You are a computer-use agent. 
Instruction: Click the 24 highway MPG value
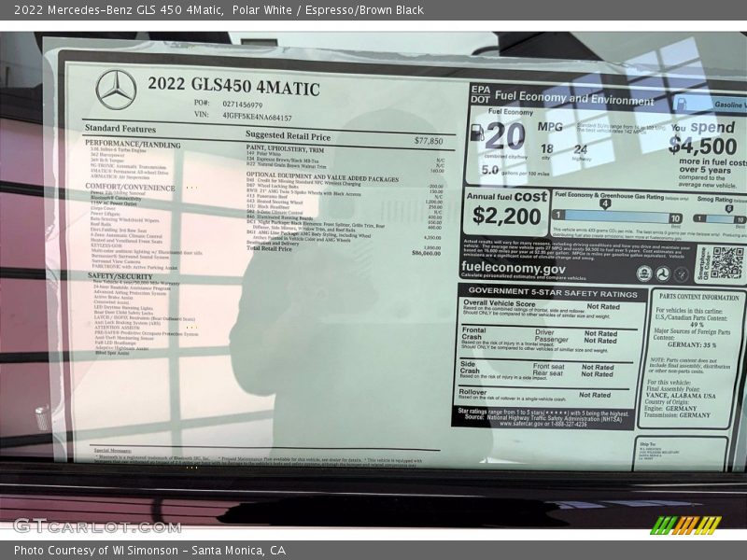pyautogui.click(x=580, y=149)
